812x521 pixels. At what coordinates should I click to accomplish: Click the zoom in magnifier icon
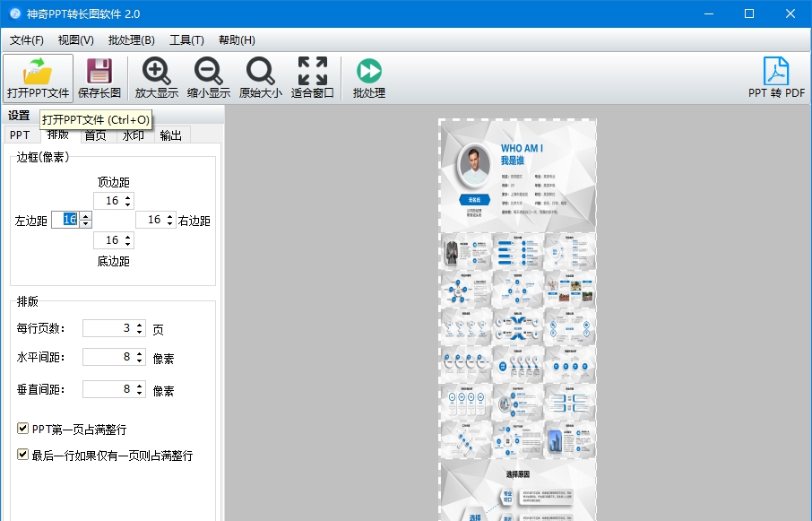(157, 71)
